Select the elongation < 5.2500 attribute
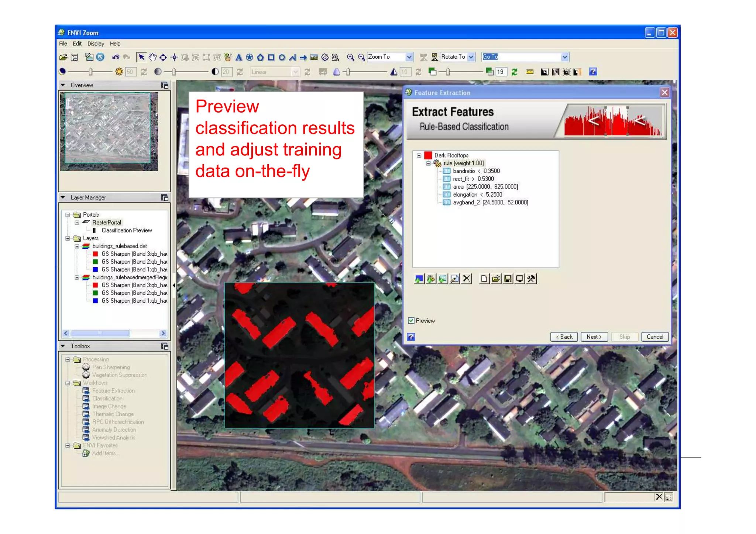 click(x=478, y=195)
